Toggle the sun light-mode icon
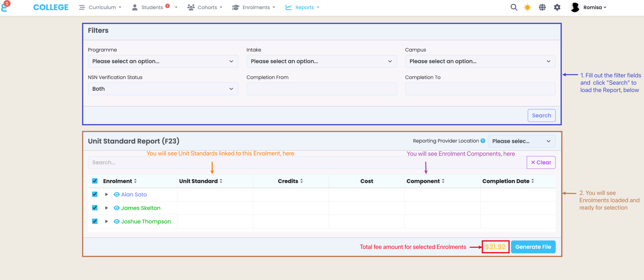The height and width of the screenshot is (280, 644). click(x=527, y=7)
